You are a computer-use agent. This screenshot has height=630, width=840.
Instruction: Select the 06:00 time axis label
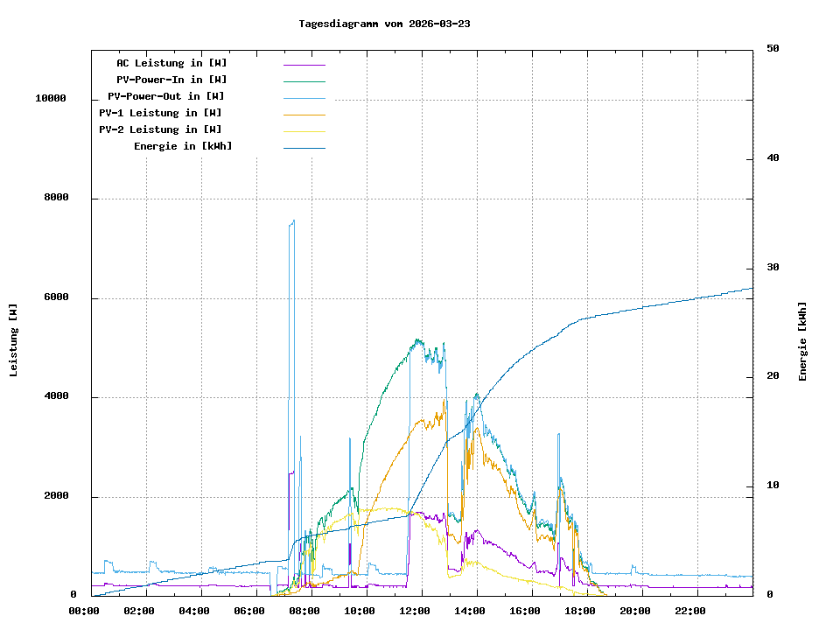tap(249, 611)
